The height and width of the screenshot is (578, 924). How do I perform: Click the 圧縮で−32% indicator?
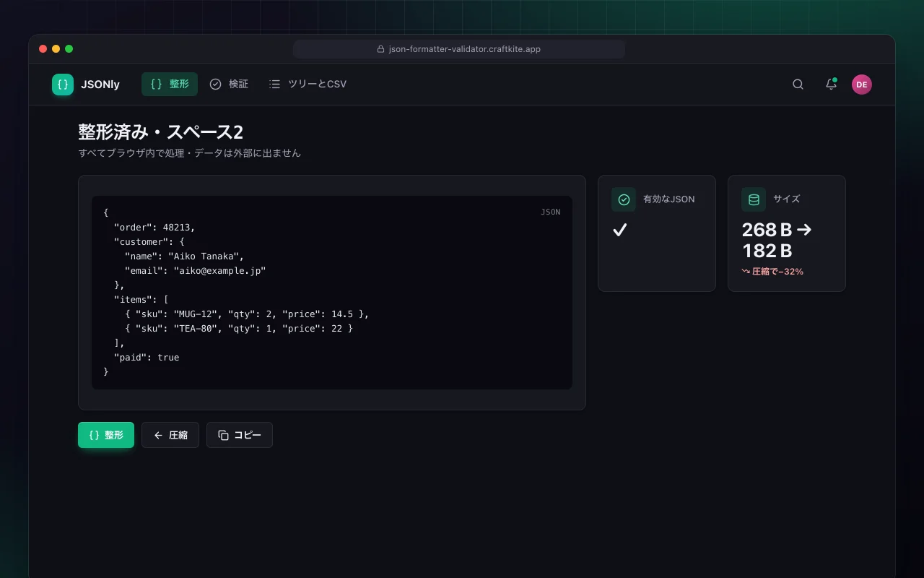point(772,272)
